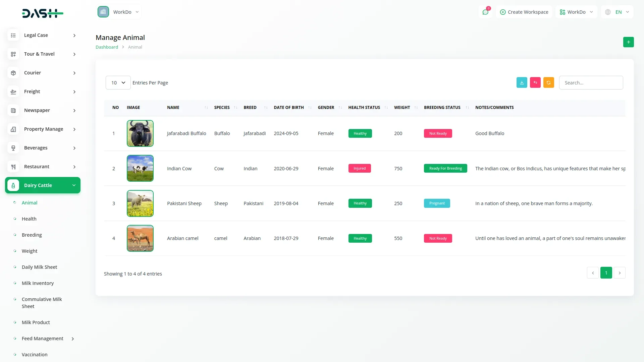Click the Search input field
644x362 pixels.
[591, 83]
